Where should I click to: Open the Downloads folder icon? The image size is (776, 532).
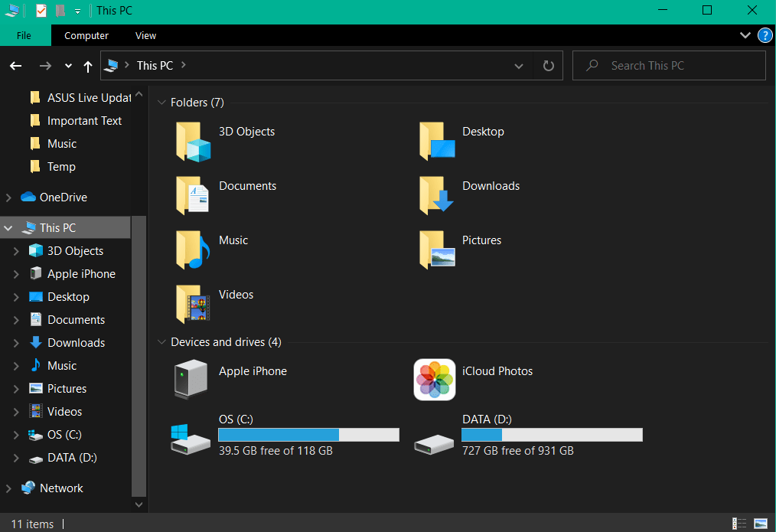coord(436,196)
